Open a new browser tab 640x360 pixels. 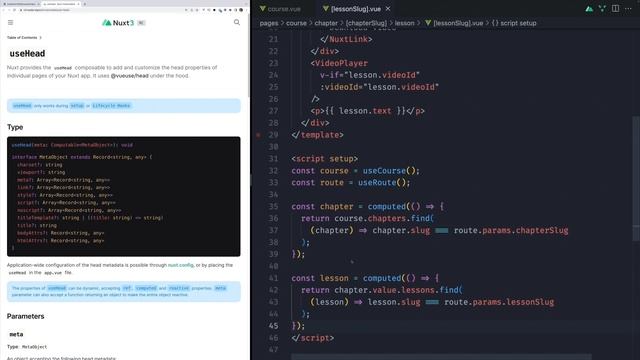tap(84, 4)
